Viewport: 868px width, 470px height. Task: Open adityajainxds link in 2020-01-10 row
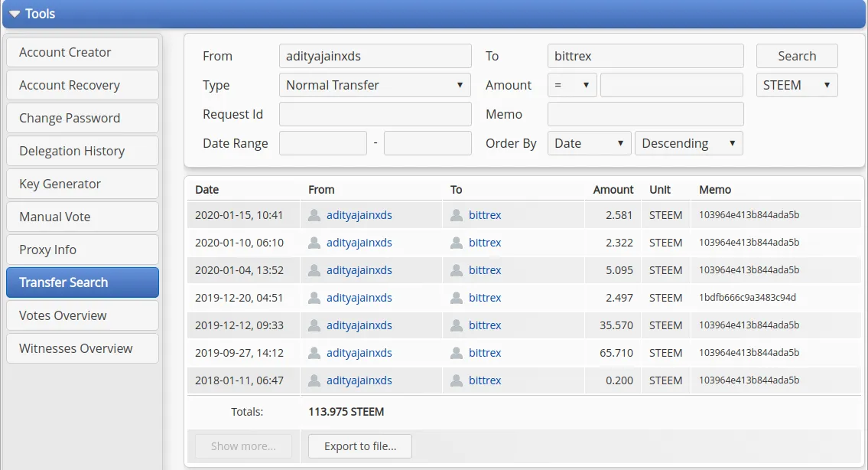(x=359, y=243)
